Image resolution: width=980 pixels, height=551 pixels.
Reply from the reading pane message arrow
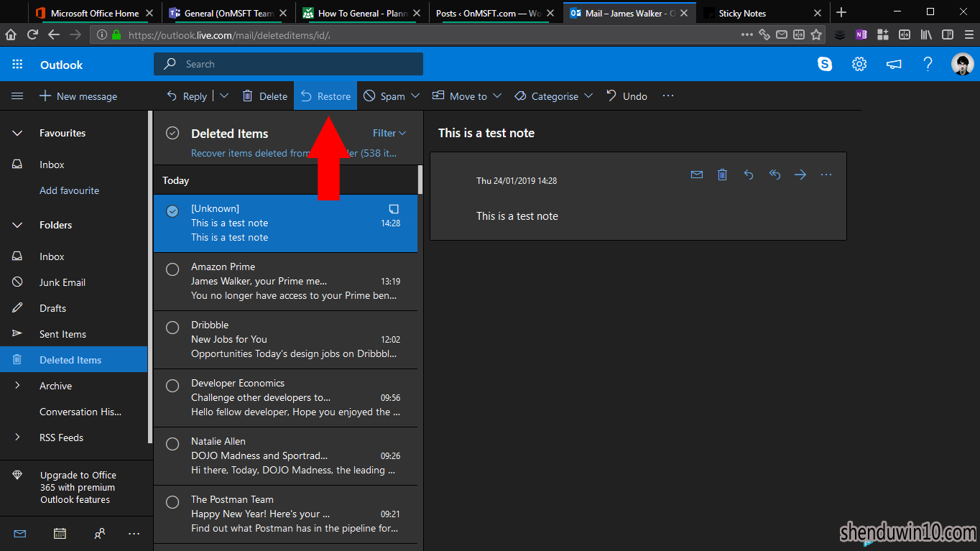click(x=749, y=175)
